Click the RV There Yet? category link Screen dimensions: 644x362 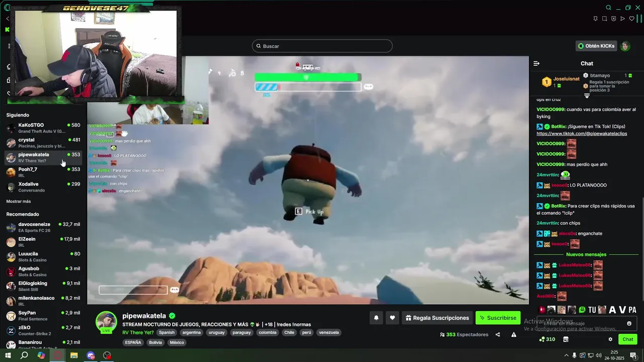click(138, 332)
